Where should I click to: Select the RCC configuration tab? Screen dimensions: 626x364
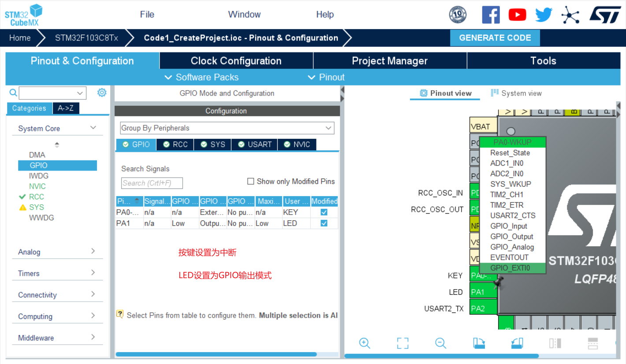(x=175, y=145)
